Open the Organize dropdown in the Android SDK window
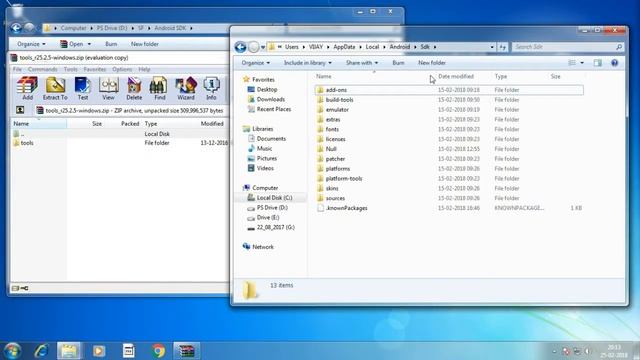Viewport: 640px width, 360px height. tap(31, 44)
